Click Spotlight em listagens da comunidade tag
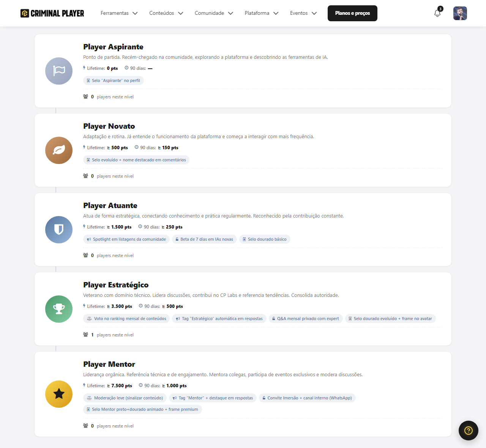The width and height of the screenshot is (486, 448). point(126,239)
